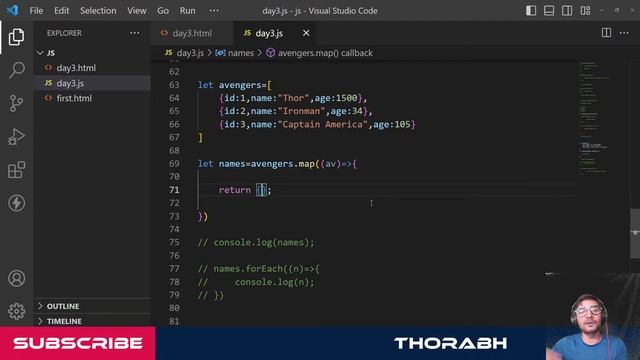
Task: Click age:1500 value on line 64
Action: pos(336,98)
